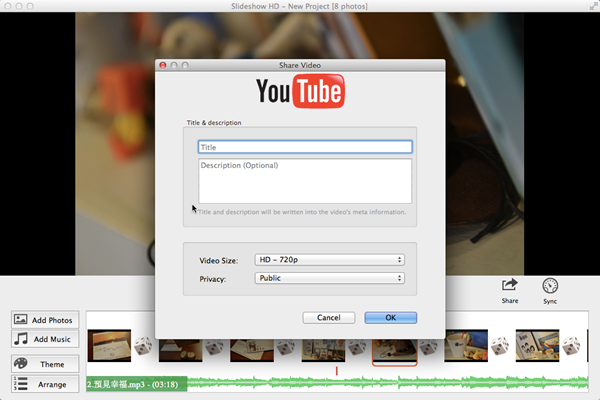Open the Arrange panel
This screenshot has width=600, height=400.
coord(45,384)
